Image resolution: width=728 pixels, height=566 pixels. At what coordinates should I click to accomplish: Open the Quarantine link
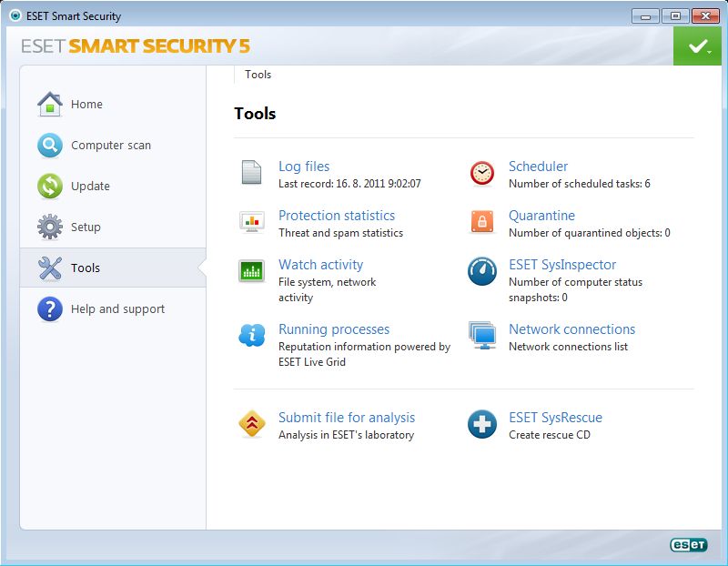(x=541, y=216)
